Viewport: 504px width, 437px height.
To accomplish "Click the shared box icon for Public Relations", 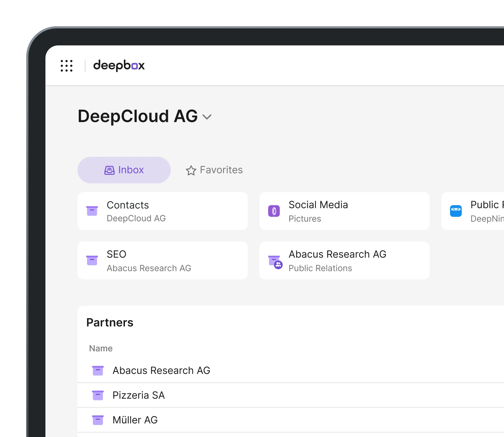I will click(275, 262).
